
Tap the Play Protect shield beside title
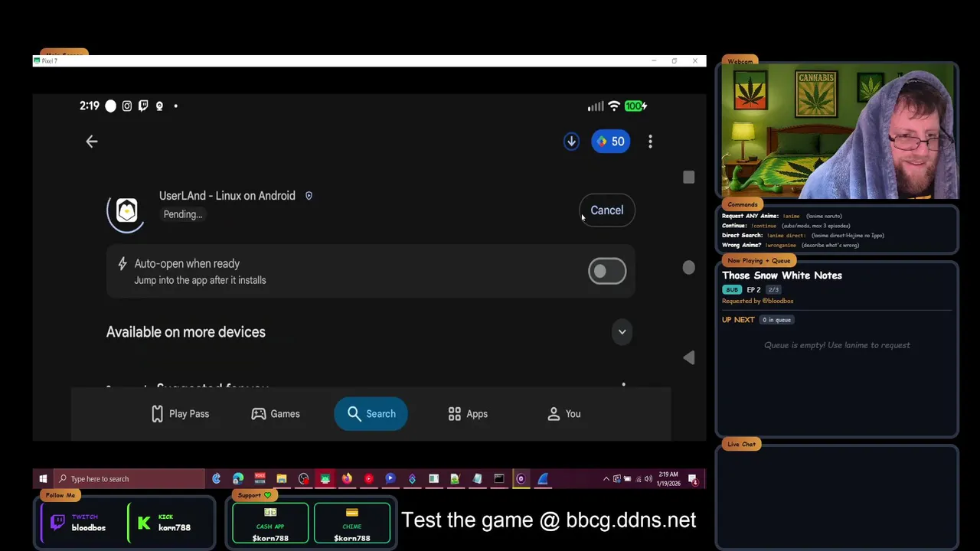(x=309, y=196)
